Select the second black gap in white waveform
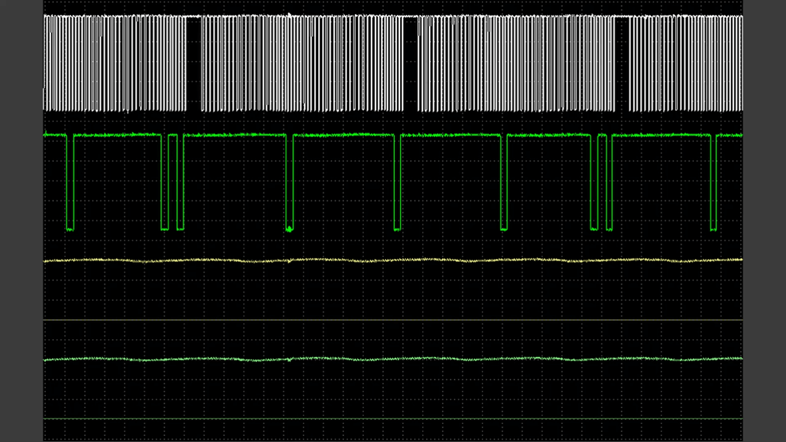 click(x=410, y=63)
